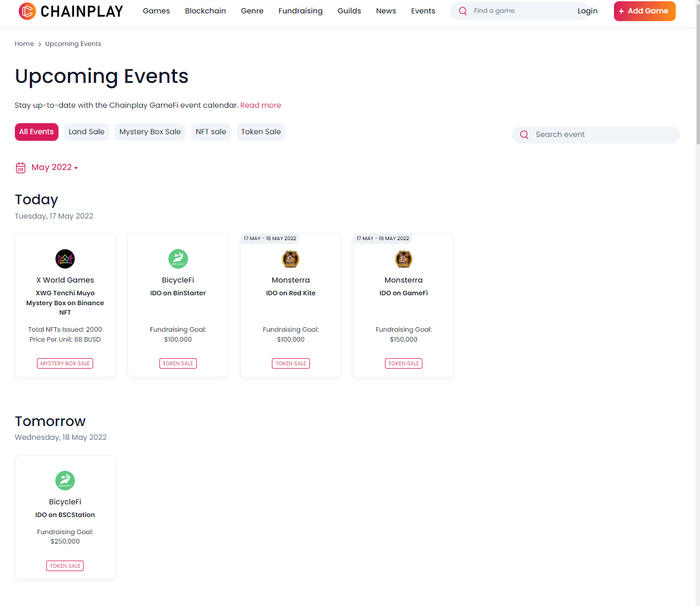The width and height of the screenshot is (700, 606).
Task: Click the $250,000 fundraising goal text
Action: [65, 541]
